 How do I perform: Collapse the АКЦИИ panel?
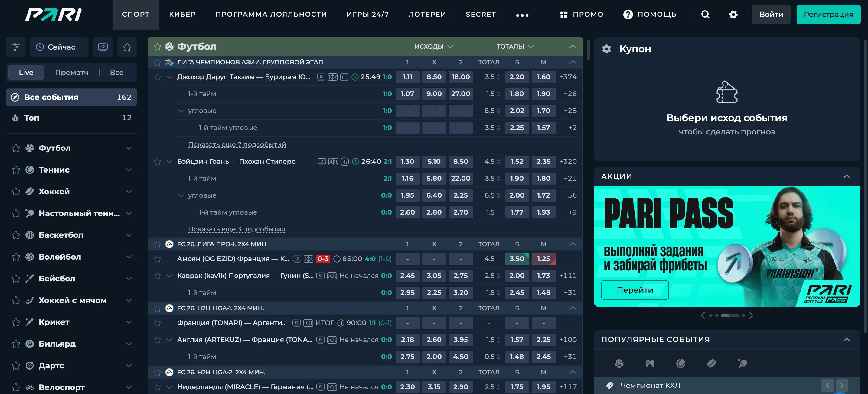tap(847, 176)
